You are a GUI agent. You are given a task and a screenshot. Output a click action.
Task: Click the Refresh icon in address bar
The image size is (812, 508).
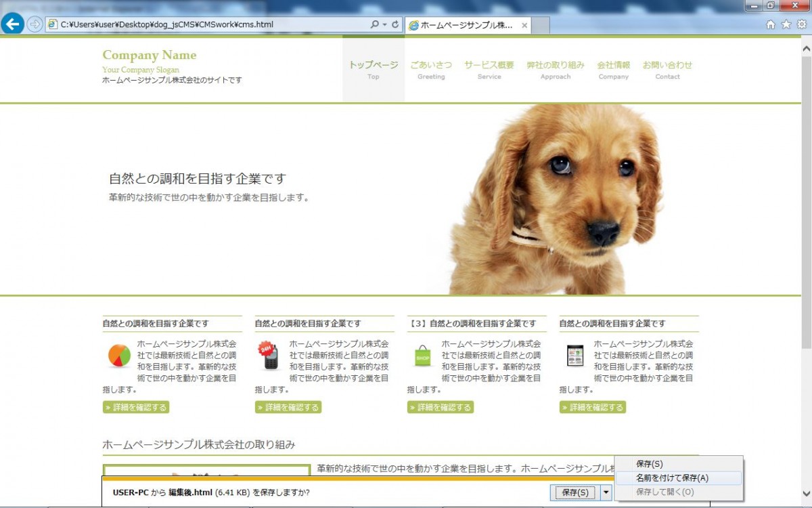point(395,24)
